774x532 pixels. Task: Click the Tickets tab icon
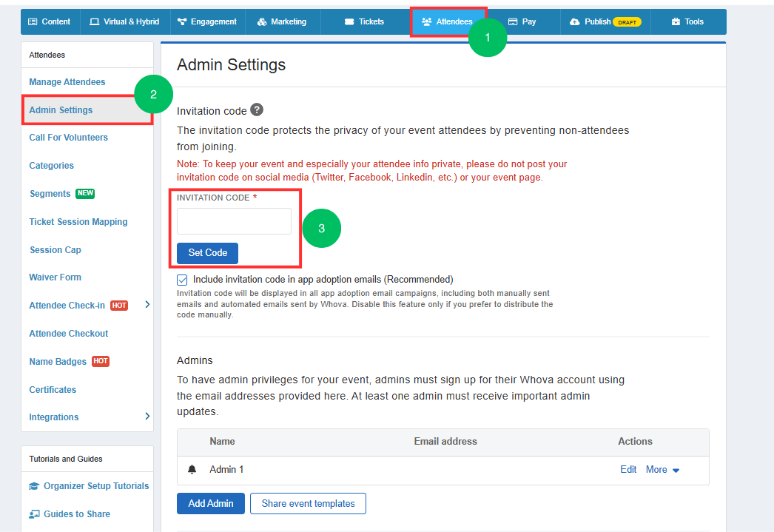tap(349, 21)
